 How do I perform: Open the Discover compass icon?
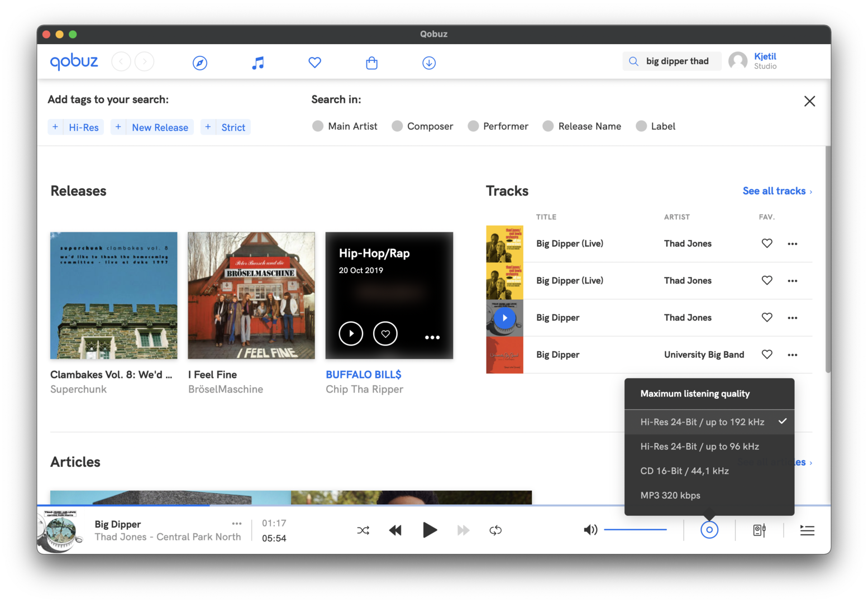coord(200,63)
